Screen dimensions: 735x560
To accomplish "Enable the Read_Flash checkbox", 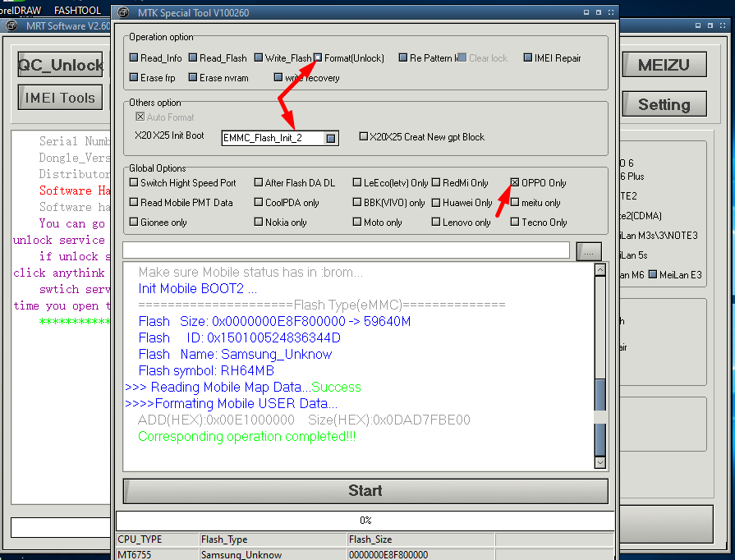I will (193, 57).
